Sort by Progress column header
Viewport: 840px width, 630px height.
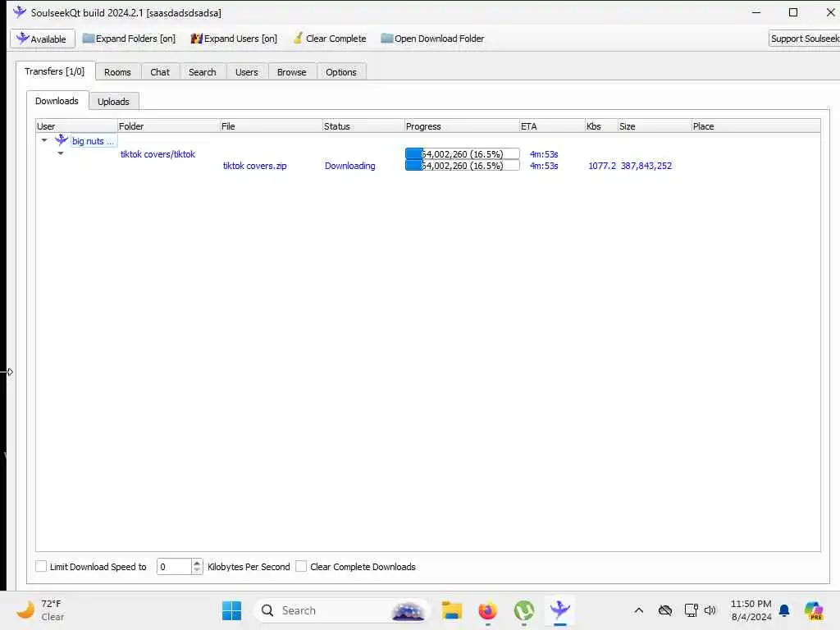(462, 126)
